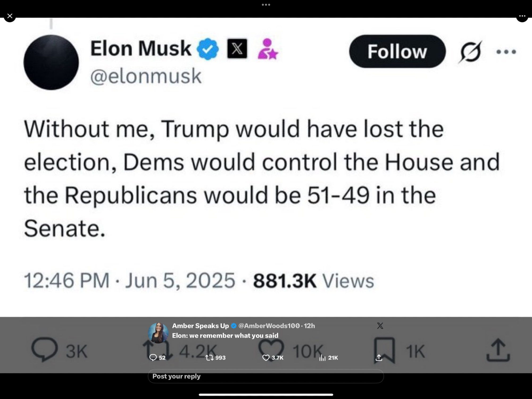
Task: Repost Amber's post showing 993 reposts
Action: coord(210,358)
